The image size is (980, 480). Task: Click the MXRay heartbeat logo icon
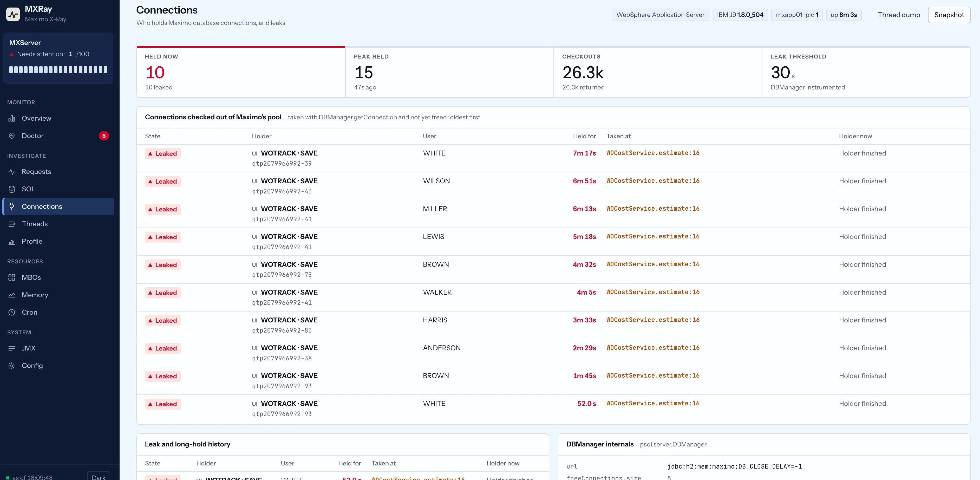point(13,14)
